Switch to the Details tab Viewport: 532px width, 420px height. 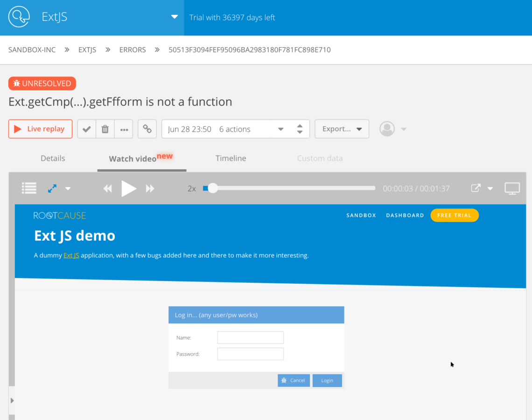[x=53, y=159]
